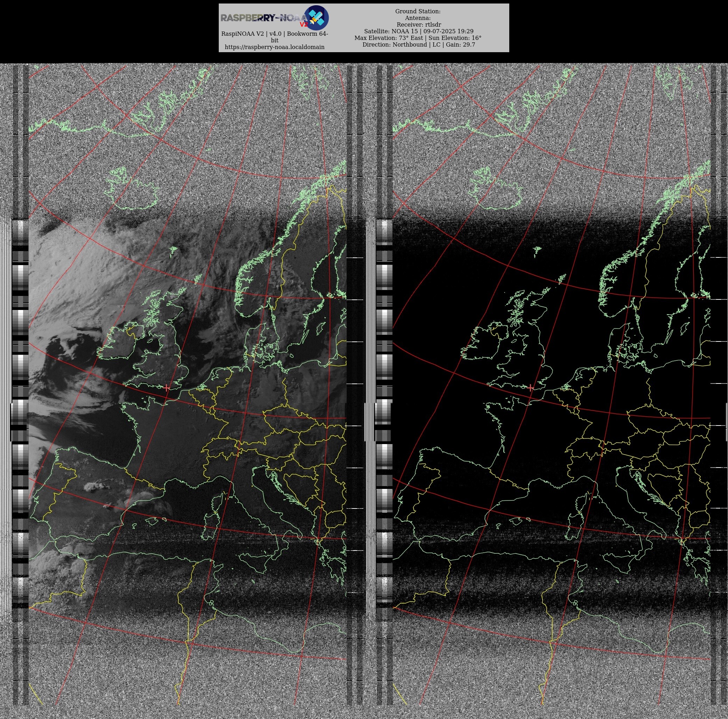The height and width of the screenshot is (719, 728).
Task: Select the 'Satellite: NOAA 15 | 09-07-2025 19:29' line
Action: coord(419,31)
